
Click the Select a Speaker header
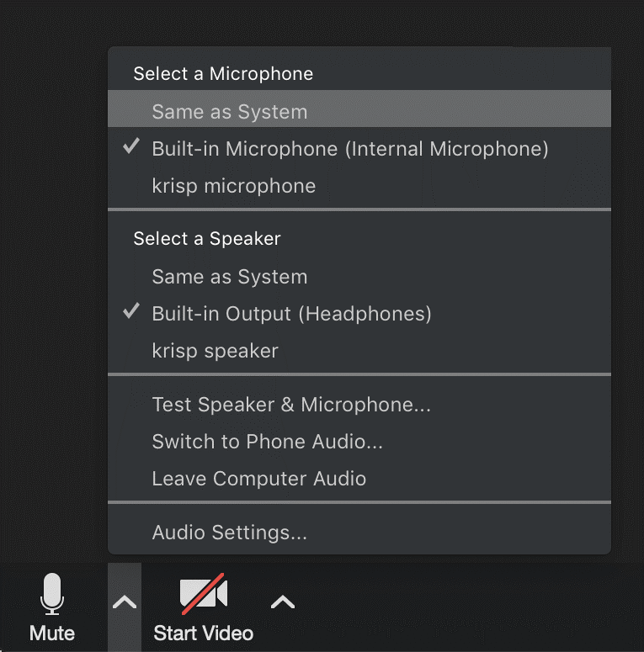(x=207, y=239)
